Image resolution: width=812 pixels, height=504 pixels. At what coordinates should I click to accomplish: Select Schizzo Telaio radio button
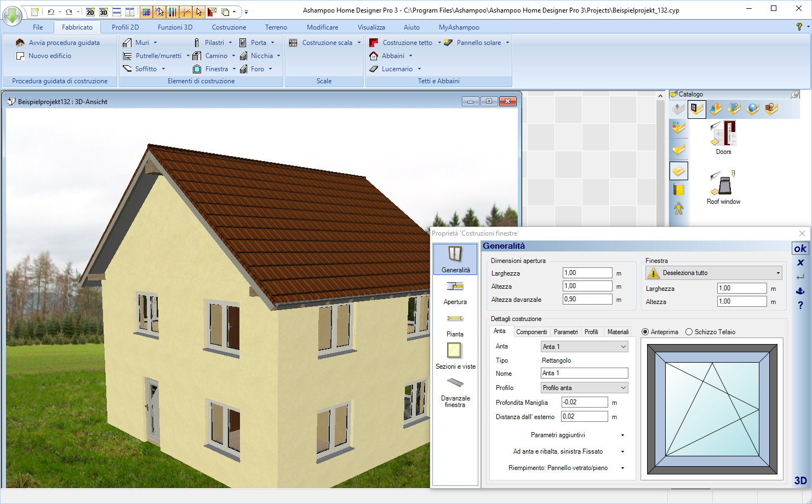pyautogui.click(x=689, y=332)
